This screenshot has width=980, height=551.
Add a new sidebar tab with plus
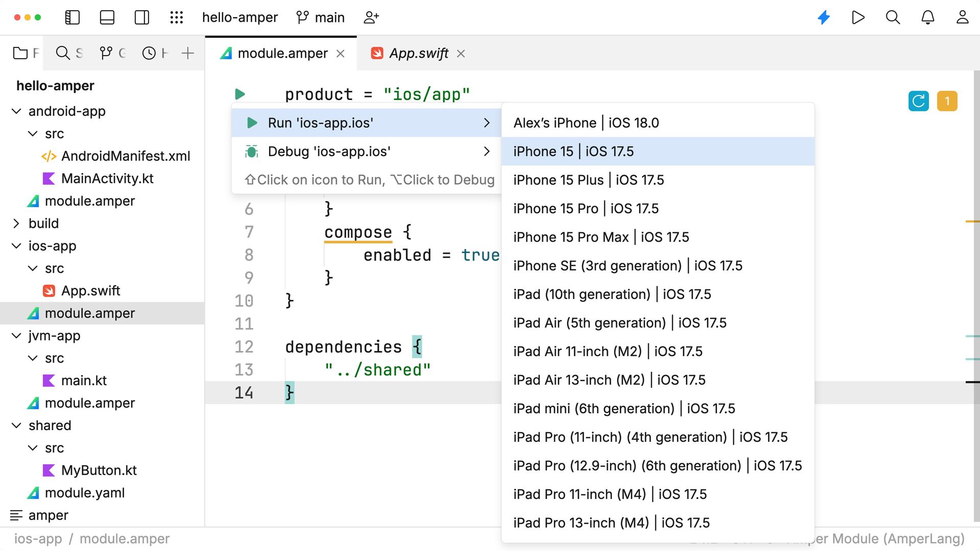[188, 53]
